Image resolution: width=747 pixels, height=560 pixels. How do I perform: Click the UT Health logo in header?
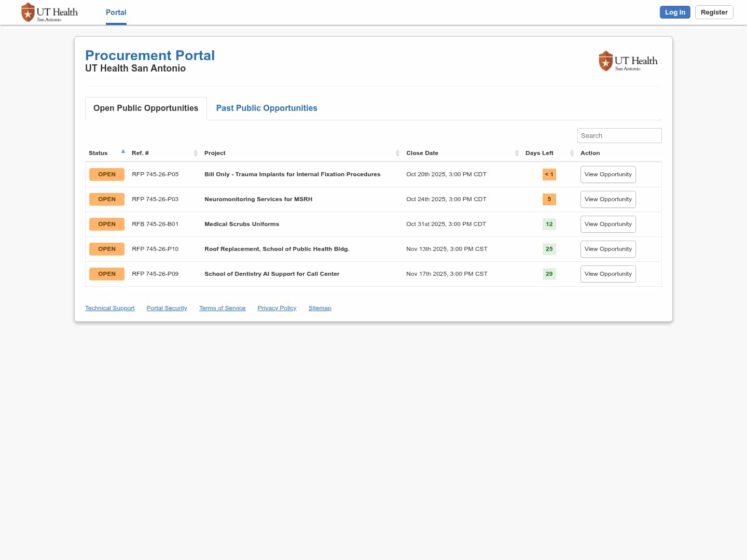coord(49,12)
